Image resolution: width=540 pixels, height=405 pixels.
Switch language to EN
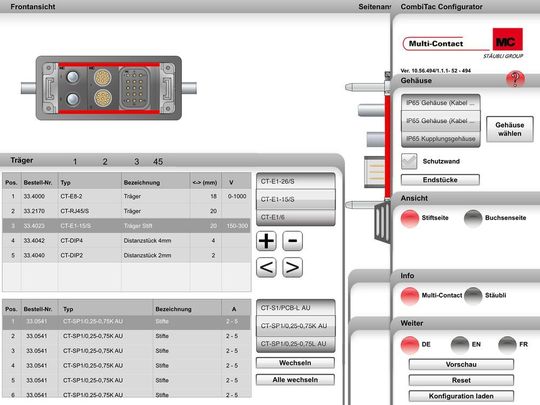point(460,344)
